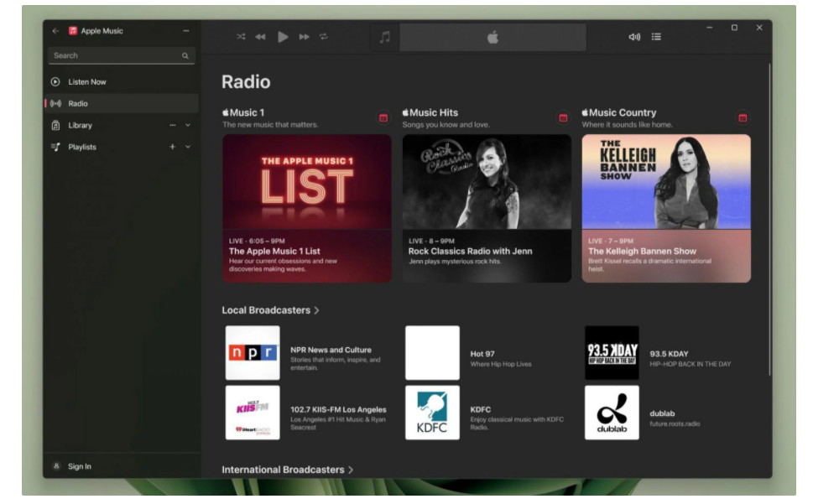Screen dimensions: 813x504
Task: Select NPR News and Culture title
Action: pos(331,351)
